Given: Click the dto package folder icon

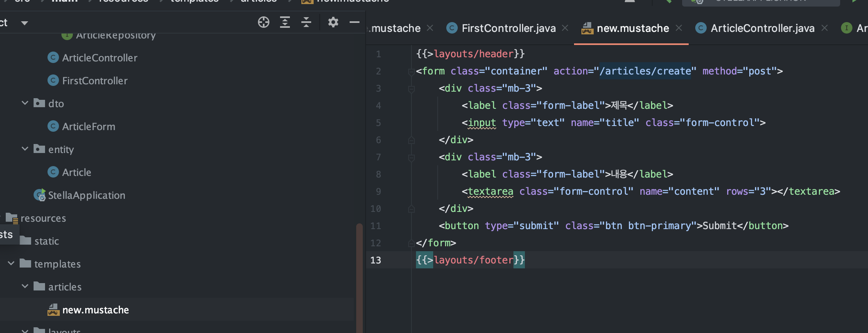Looking at the screenshot, I should point(39,102).
